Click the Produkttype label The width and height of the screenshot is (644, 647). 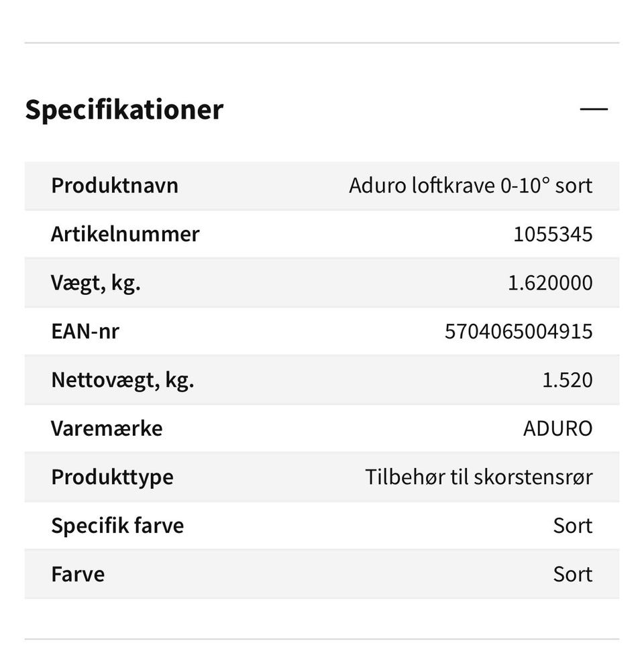coord(112,477)
